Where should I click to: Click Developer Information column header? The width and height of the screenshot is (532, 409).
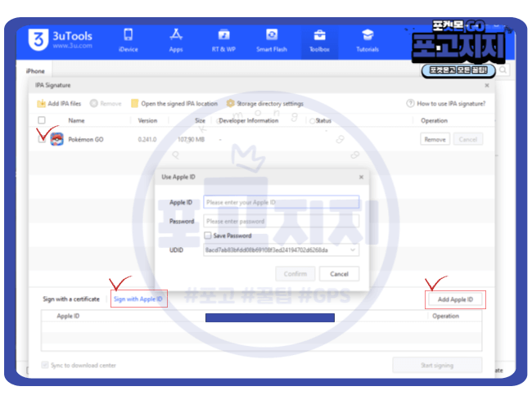(x=249, y=121)
